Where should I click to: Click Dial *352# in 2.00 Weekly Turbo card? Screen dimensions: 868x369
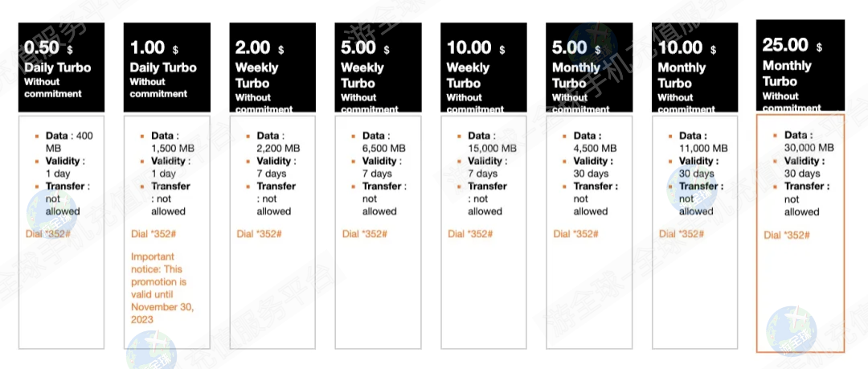pyautogui.click(x=259, y=234)
